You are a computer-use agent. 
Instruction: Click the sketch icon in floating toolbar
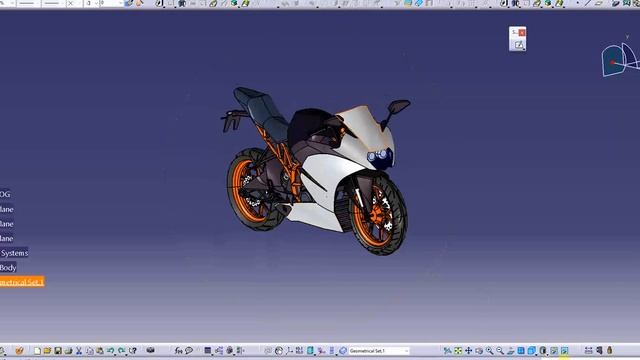coord(519,45)
